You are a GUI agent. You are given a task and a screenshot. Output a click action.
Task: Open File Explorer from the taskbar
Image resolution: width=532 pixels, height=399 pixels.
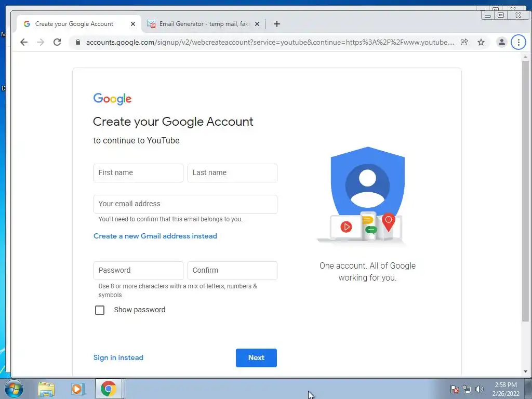click(46, 389)
